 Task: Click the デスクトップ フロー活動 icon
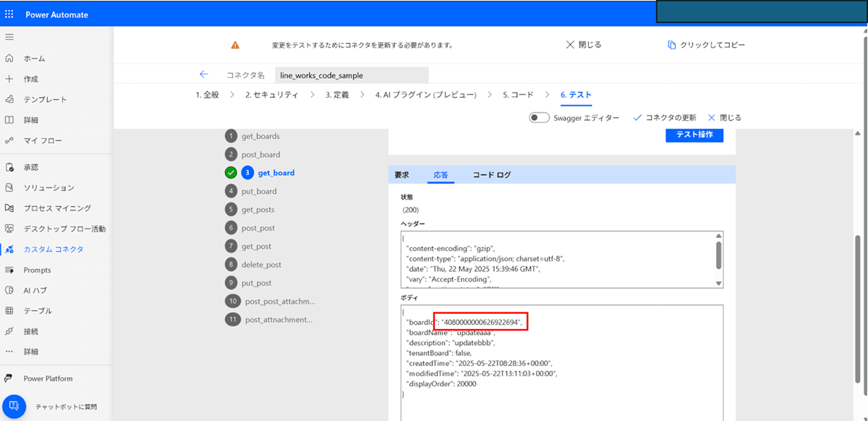[x=9, y=229]
